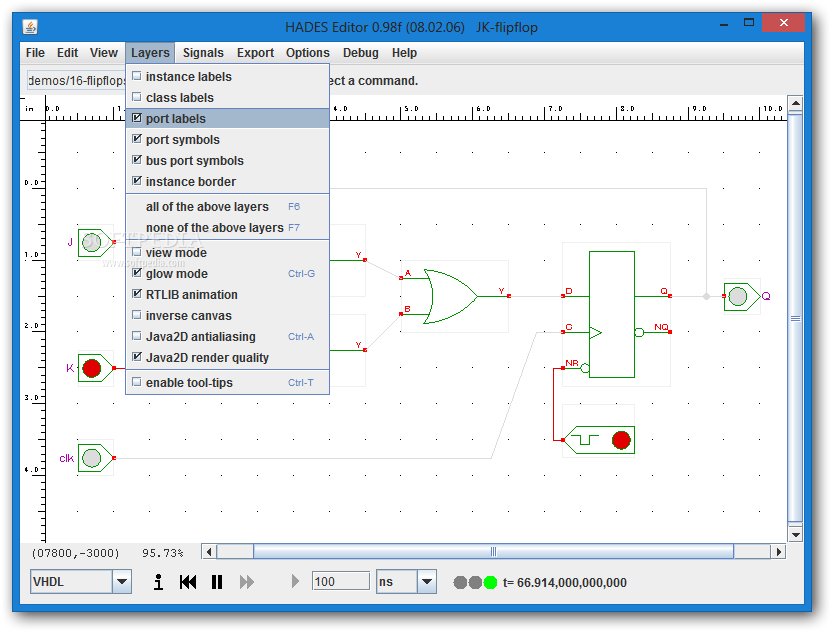This screenshot has height=632, width=832.
Task: Open the Edit menu
Action: point(67,53)
